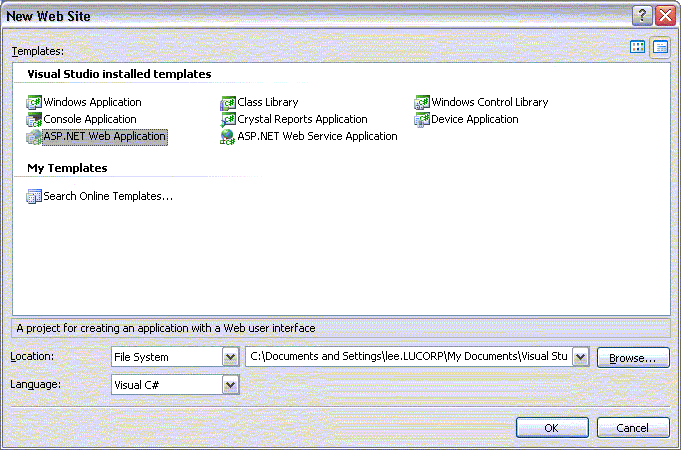Click the Cancel button
Image resolution: width=681 pixels, height=450 pixels.
coord(633,428)
